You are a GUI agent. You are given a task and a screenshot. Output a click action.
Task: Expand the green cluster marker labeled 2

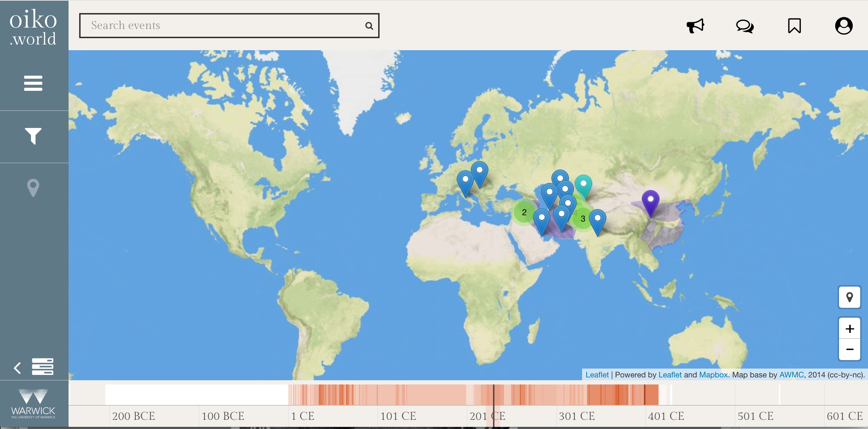[x=524, y=212]
